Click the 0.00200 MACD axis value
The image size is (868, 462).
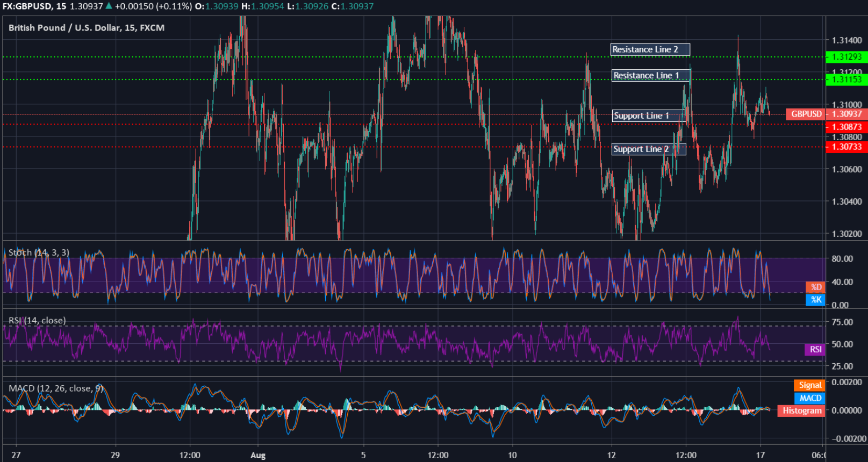(x=847, y=382)
